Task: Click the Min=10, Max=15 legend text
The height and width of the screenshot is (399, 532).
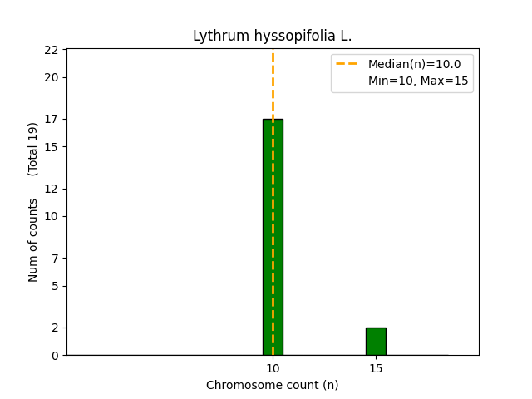Action: coord(418,81)
